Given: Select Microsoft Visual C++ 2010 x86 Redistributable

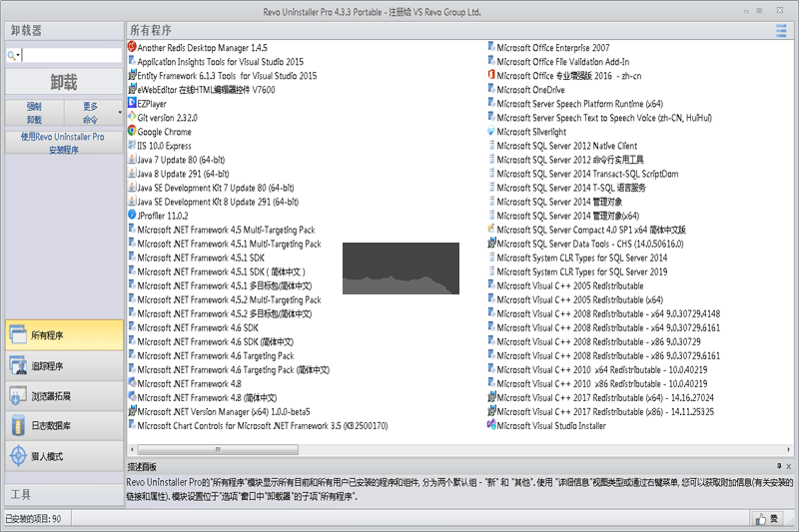Looking at the screenshot, I should pos(602,383).
